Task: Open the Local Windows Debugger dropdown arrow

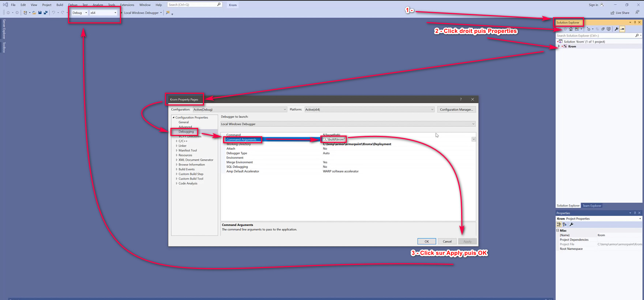Action: (161, 12)
